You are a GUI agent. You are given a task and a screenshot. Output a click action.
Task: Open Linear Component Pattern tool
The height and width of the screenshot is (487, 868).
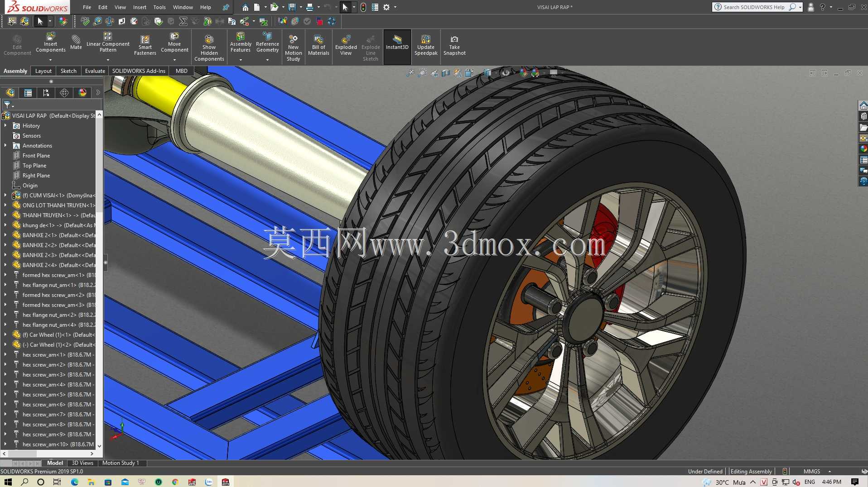point(108,43)
